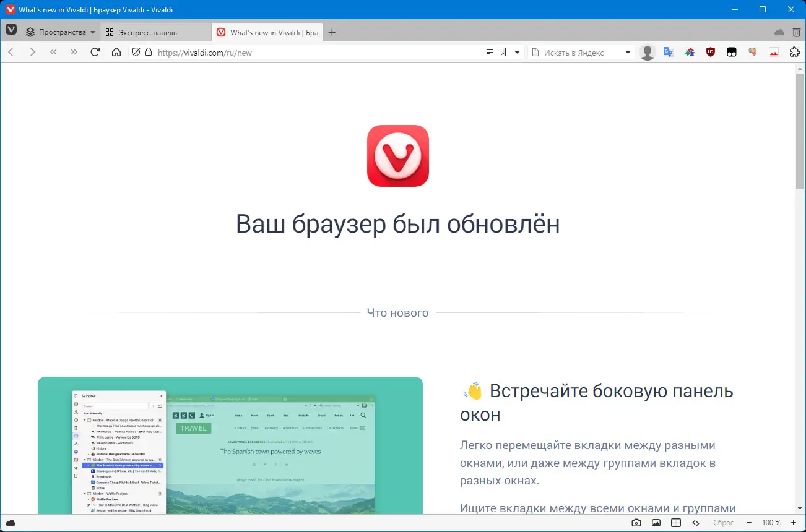Image resolution: width=806 pixels, height=532 pixels.
Task: Open the browser Extensions puzzle icon
Action: [x=795, y=53]
